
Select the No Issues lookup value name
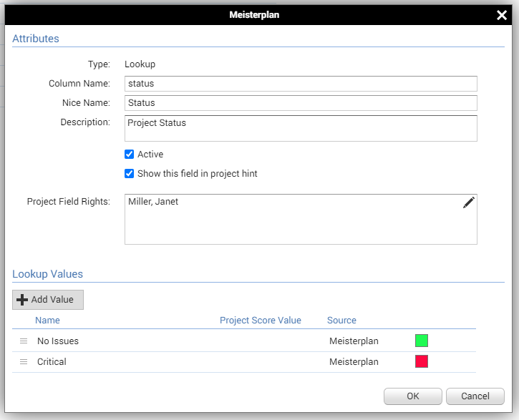click(58, 341)
